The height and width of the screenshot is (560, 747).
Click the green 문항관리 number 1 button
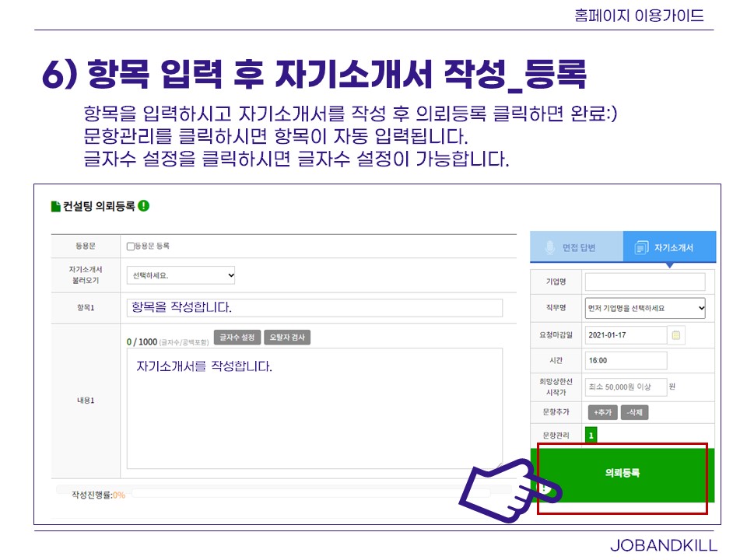tap(591, 436)
